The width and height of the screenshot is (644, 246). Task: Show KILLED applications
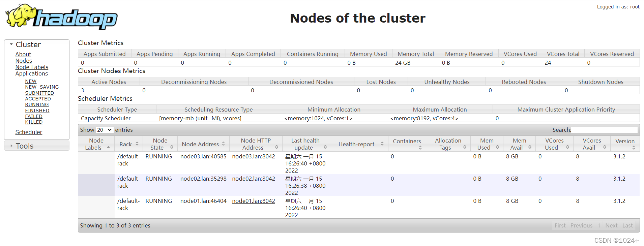point(34,122)
